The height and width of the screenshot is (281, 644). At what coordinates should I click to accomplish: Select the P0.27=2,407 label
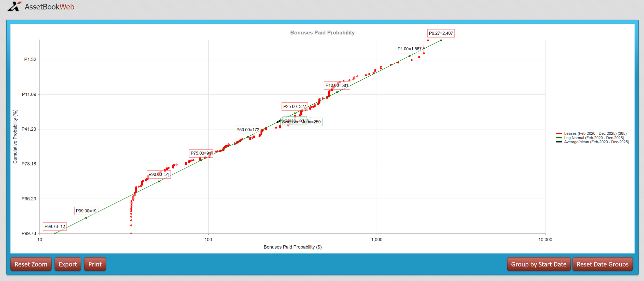click(x=441, y=33)
